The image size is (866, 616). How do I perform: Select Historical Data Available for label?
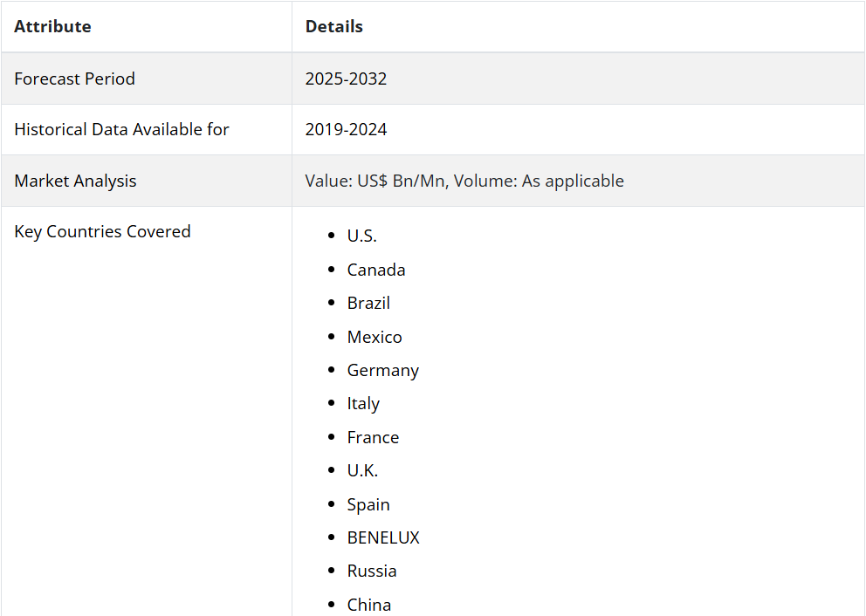coord(121,130)
